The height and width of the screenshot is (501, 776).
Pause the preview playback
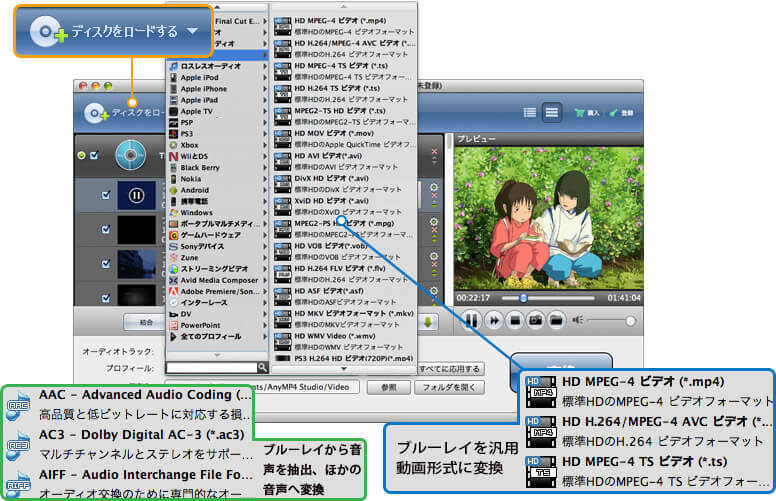point(471,321)
